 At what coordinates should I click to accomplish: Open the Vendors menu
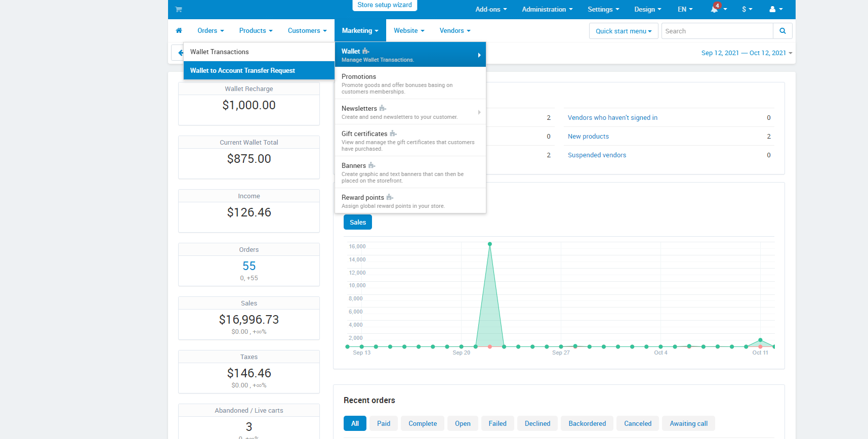[x=455, y=30]
